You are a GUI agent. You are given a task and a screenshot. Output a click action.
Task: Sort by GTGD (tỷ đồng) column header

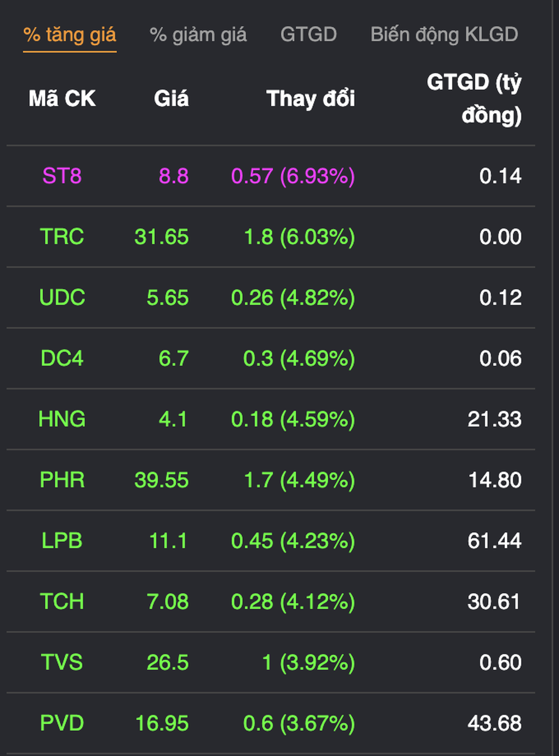(474, 99)
